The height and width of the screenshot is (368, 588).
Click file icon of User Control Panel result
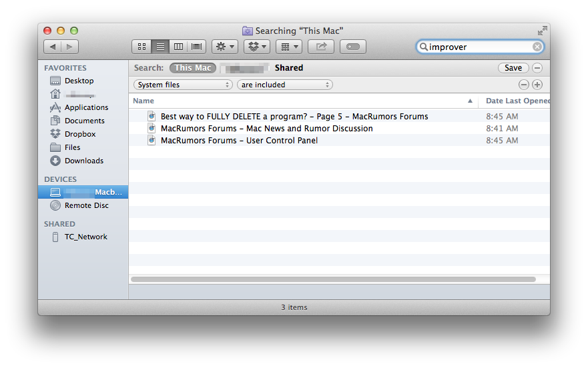[x=152, y=140]
